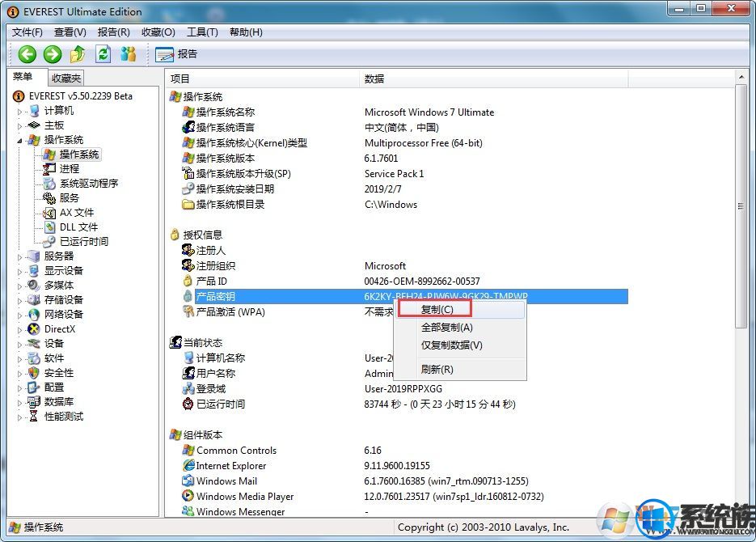Click the DLL 文件 icon in tree
756x542 pixels.
(49, 227)
